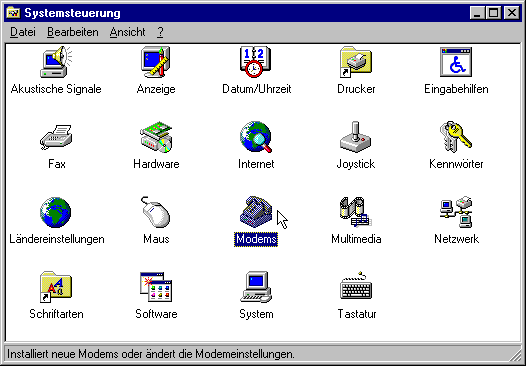526x366 pixels.
Task: Select the Kennwörter keys icon
Action: pos(456,137)
